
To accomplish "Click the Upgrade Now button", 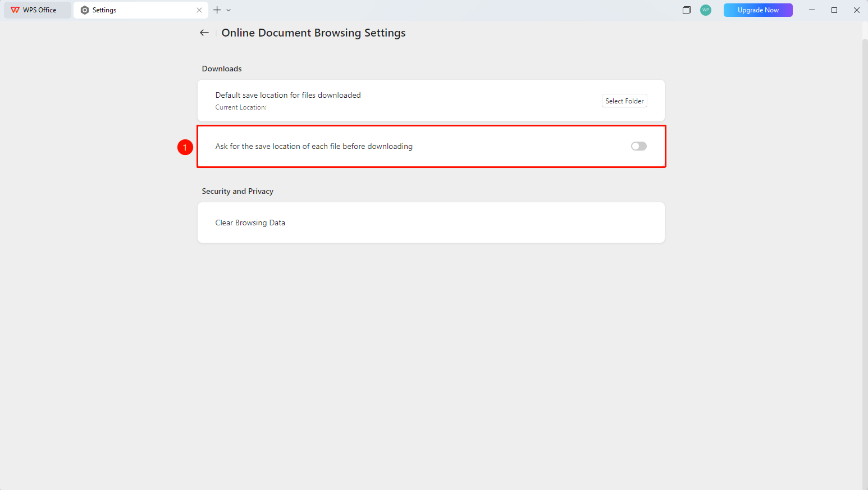I will (758, 10).
